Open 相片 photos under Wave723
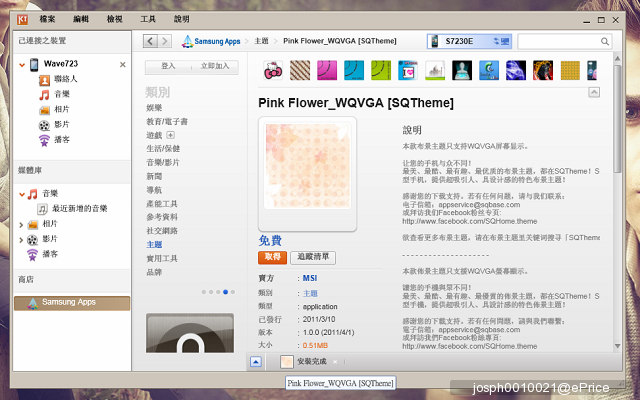640x400 pixels. [62, 109]
